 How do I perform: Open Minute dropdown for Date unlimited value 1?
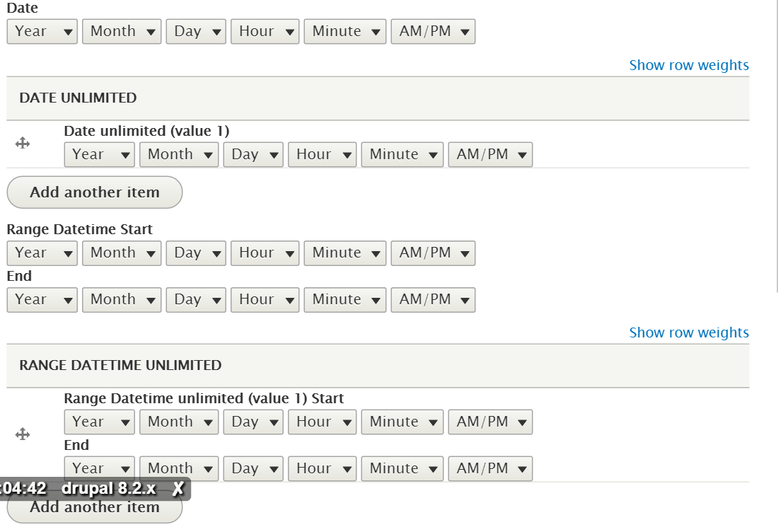(x=402, y=154)
